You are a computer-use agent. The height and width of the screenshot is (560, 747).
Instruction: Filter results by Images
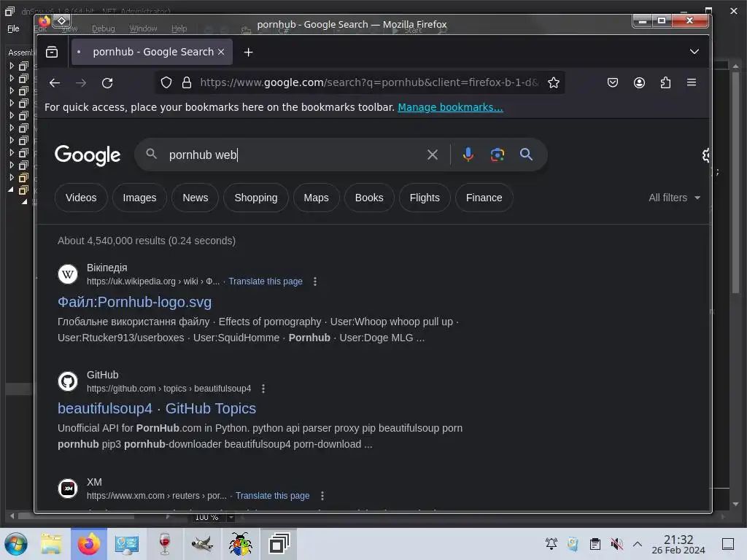(x=139, y=198)
